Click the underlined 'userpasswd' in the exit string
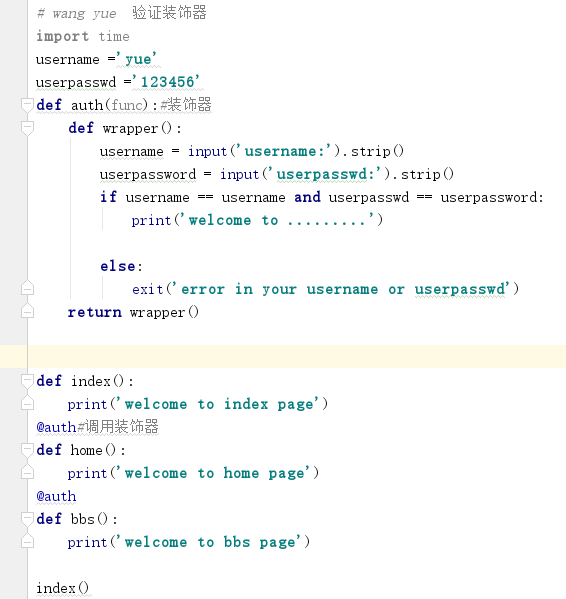566x599 pixels. click(x=460, y=290)
